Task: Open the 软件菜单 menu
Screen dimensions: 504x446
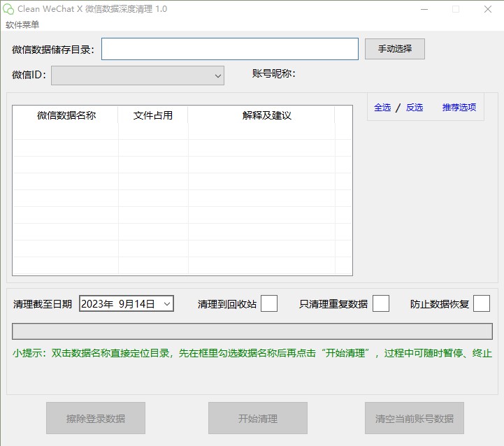Action: coord(22,24)
